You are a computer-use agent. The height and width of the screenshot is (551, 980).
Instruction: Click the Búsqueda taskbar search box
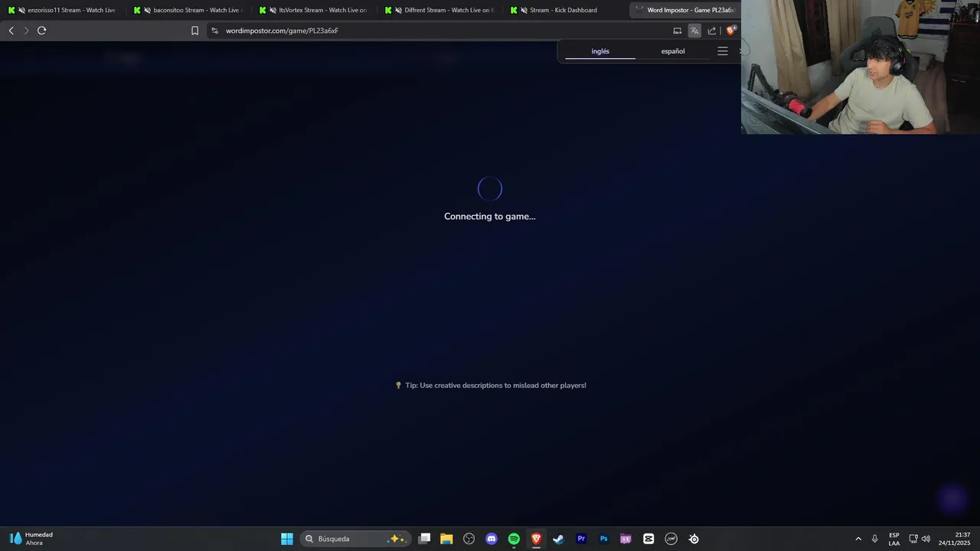point(355,539)
